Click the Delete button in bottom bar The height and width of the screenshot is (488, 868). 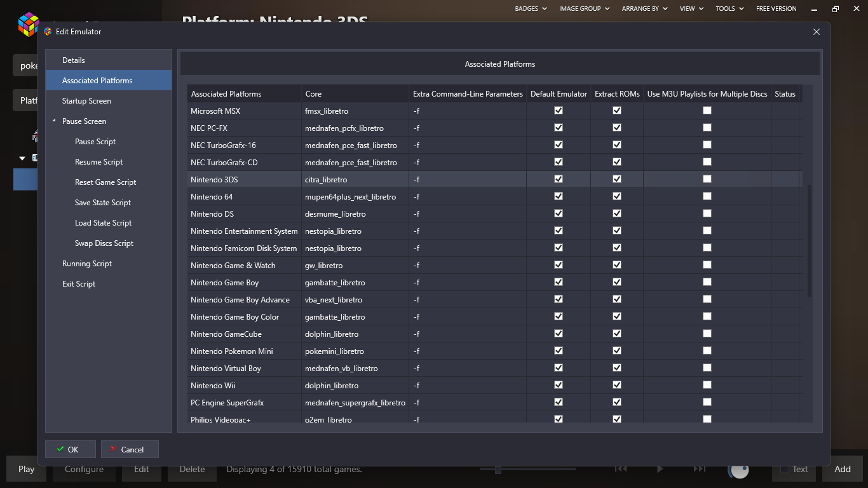(192, 469)
